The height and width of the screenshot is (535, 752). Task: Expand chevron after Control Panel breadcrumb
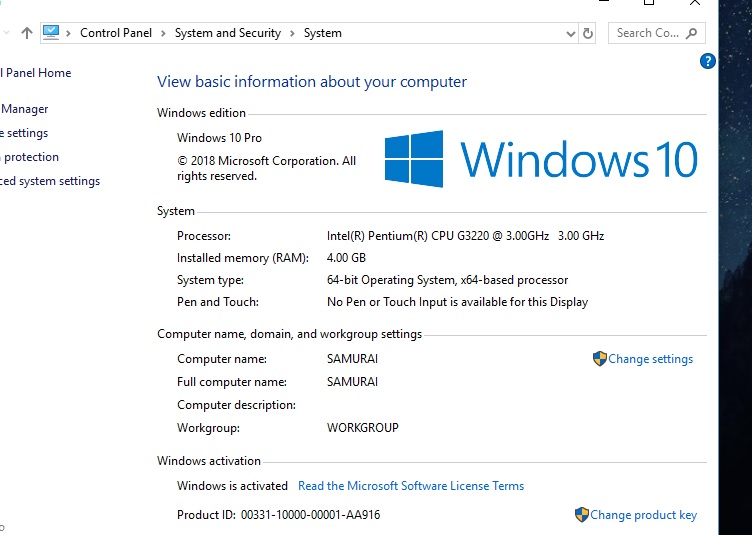click(x=163, y=34)
